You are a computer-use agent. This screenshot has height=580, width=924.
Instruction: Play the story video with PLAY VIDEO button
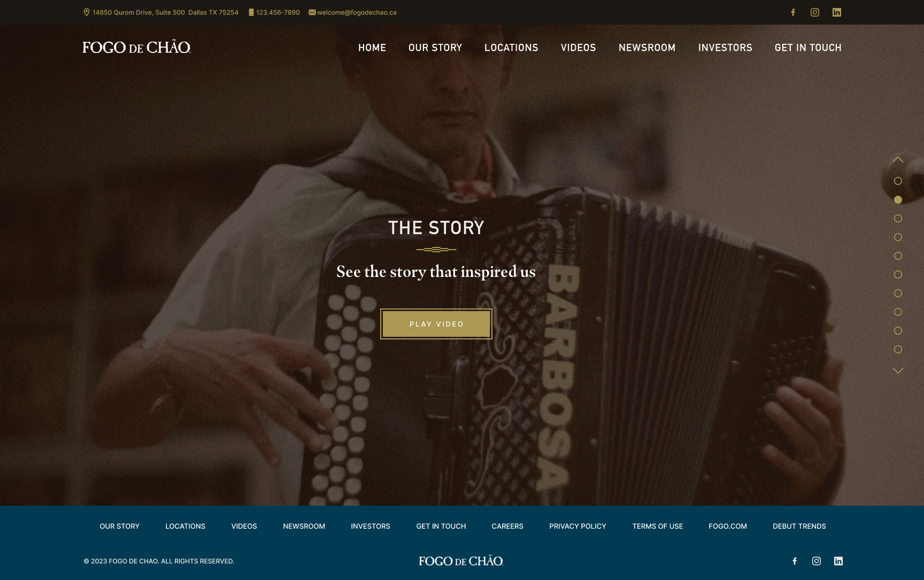(436, 324)
